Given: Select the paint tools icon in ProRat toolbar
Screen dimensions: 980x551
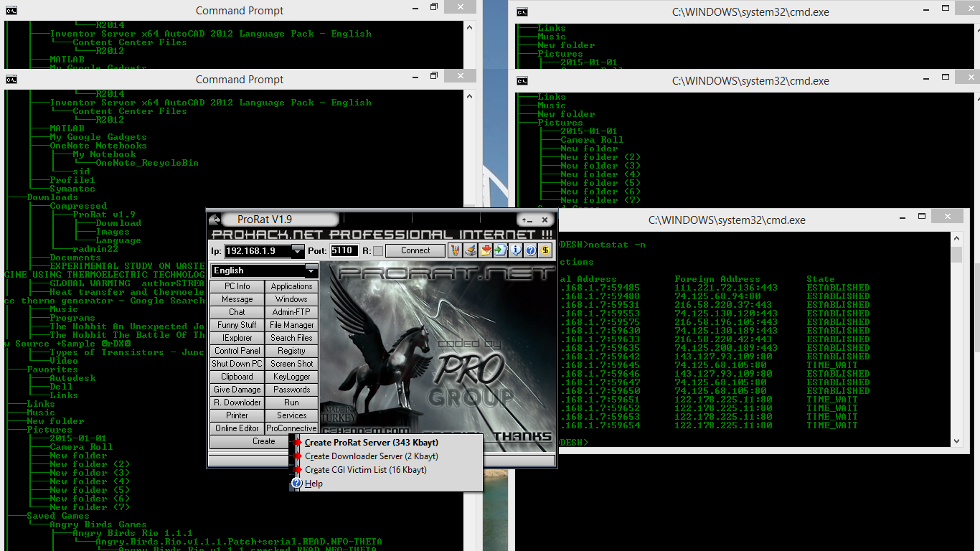Looking at the screenshot, I should [x=454, y=251].
